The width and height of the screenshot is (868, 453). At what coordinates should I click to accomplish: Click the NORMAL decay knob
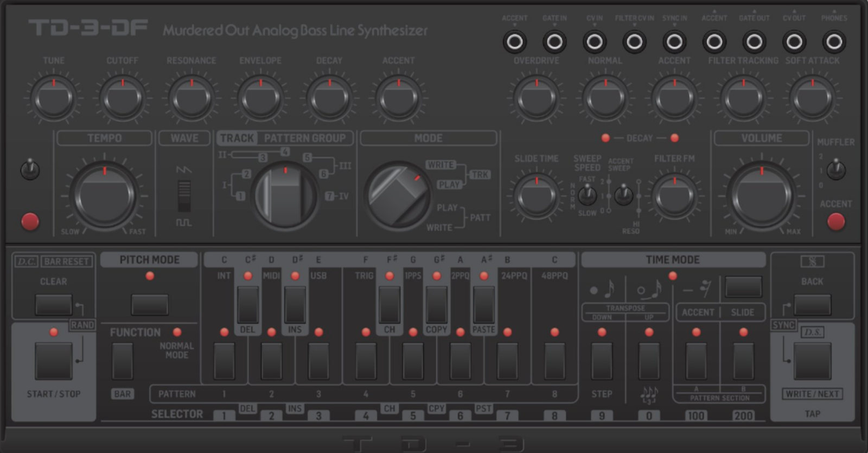pos(605,99)
